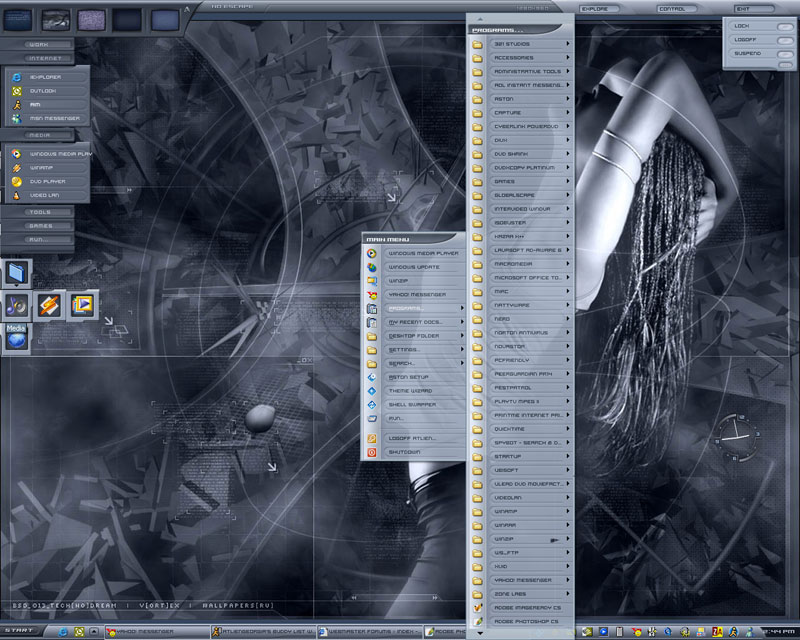The image size is (800, 640).
Task: Toggle the Media section header
Action: click(x=39, y=134)
